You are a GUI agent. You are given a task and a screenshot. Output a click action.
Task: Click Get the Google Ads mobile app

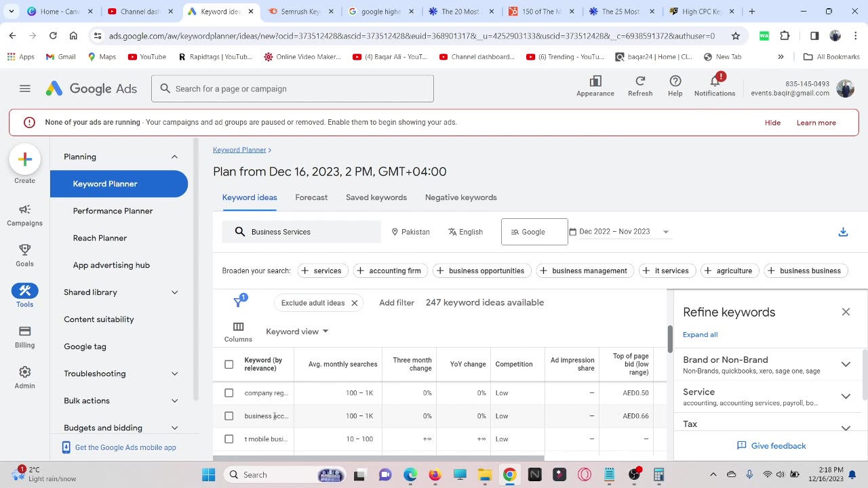coord(119,447)
